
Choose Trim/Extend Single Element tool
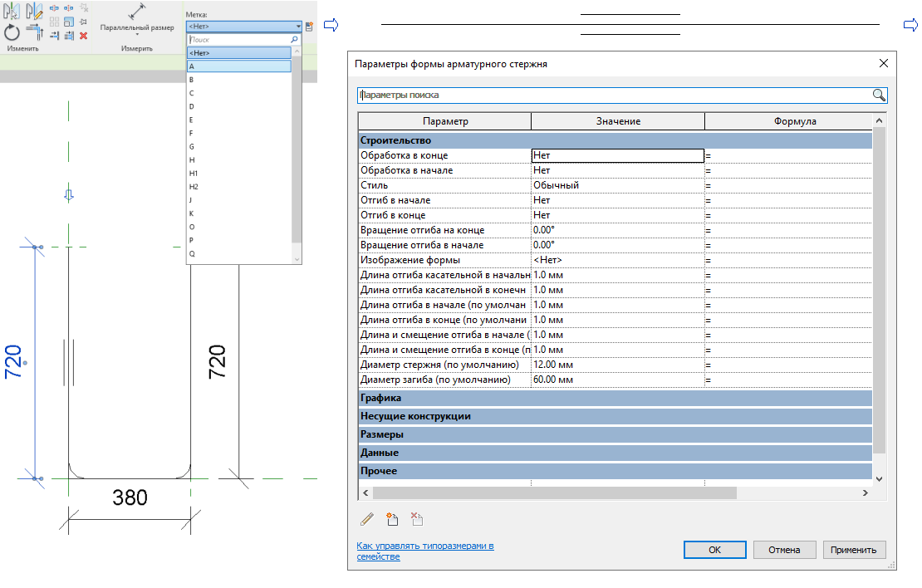(54, 35)
